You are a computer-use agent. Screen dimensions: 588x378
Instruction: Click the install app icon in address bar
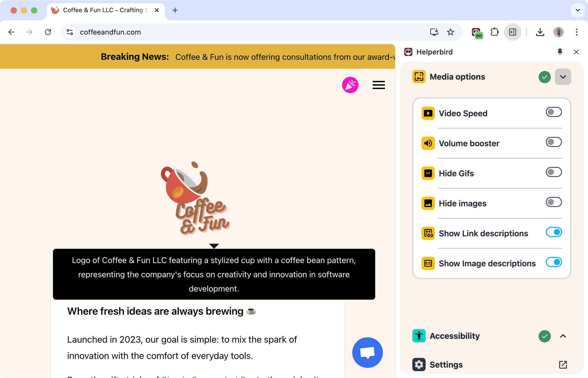[x=434, y=32]
